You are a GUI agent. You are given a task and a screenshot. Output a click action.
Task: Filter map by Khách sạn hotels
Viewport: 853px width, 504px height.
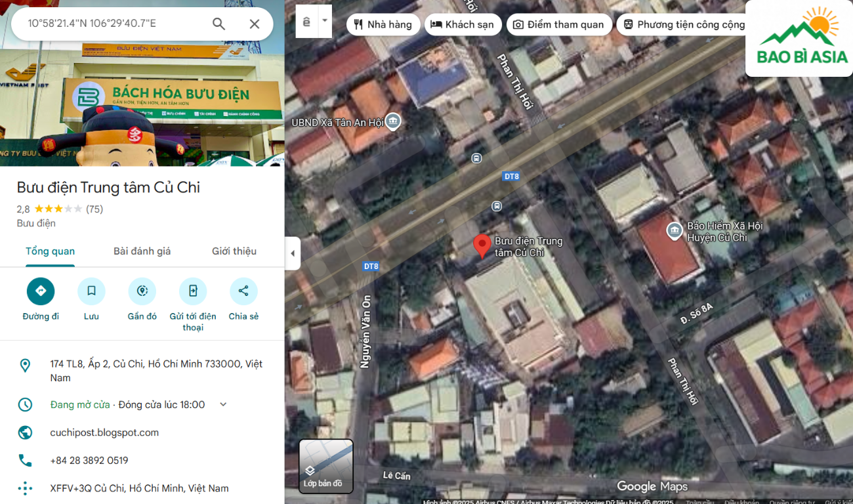pyautogui.click(x=463, y=25)
